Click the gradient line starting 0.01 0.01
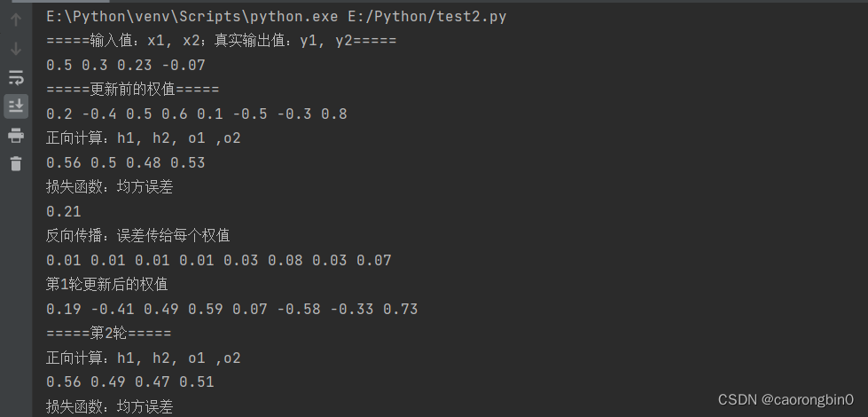 (x=219, y=260)
